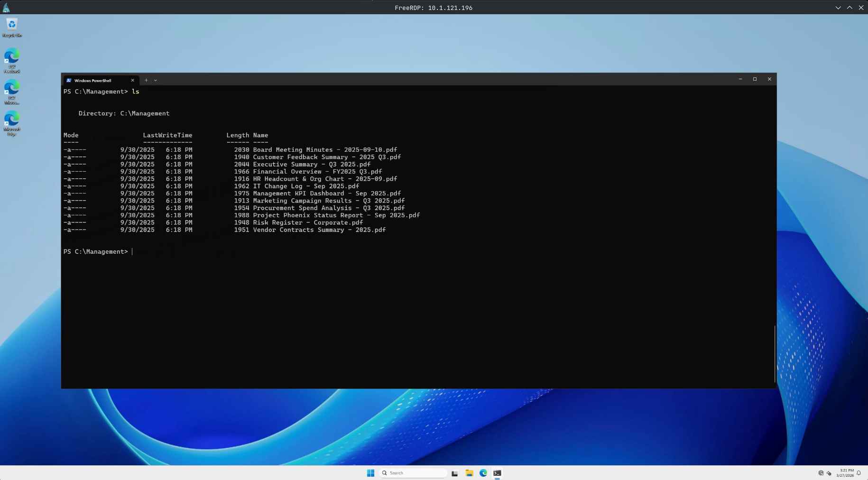
Task: Open File Explorer from the taskbar
Action: 469,473
